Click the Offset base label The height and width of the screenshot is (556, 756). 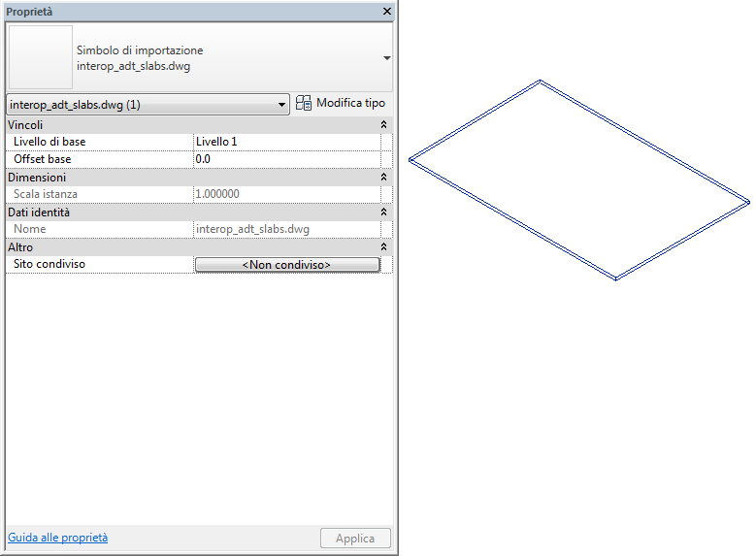click(43, 159)
